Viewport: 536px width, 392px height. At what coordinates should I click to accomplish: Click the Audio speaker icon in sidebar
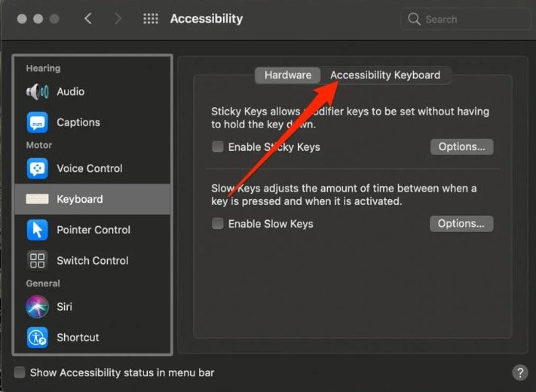38,92
